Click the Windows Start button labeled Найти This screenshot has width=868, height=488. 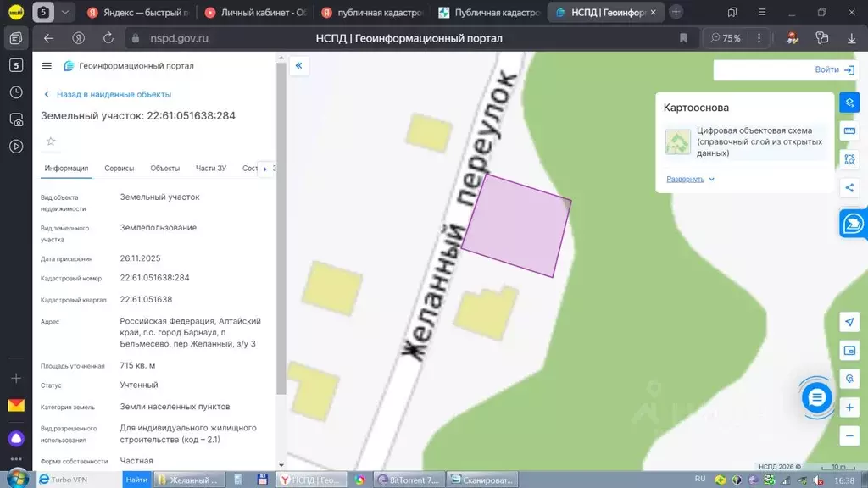tap(136, 480)
